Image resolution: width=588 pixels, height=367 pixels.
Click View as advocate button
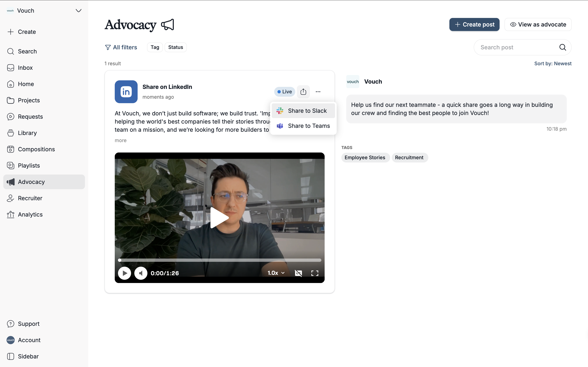[x=538, y=24]
